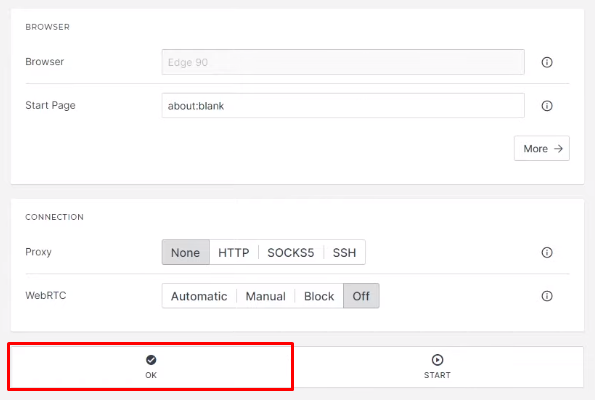Choose SOCKS5 proxy type
Viewport: 595px width, 400px height.
coord(291,252)
